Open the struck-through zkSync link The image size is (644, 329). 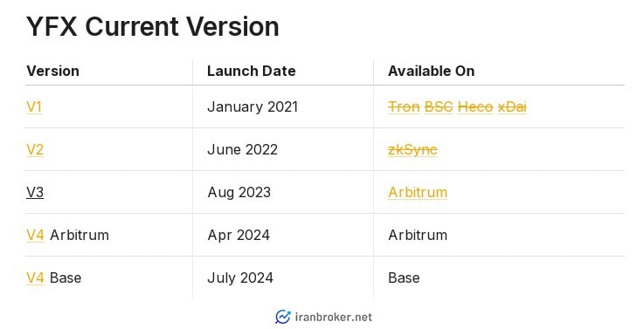pyautogui.click(x=412, y=150)
